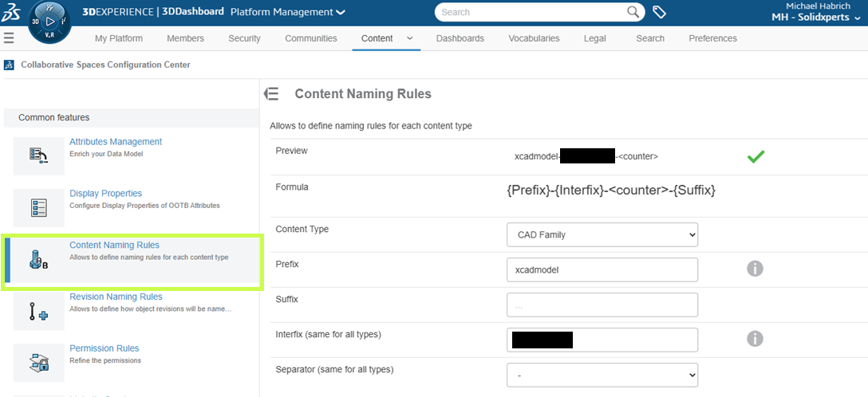Click the info icon next to Prefix
The width and height of the screenshot is (868, 397).
pyautogui.click(x=755, y=269)
